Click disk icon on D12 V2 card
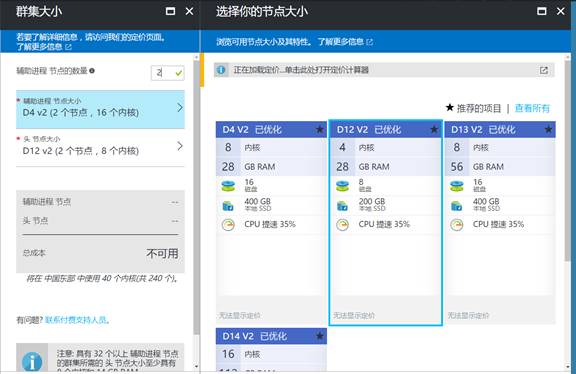 click(342, 186)
